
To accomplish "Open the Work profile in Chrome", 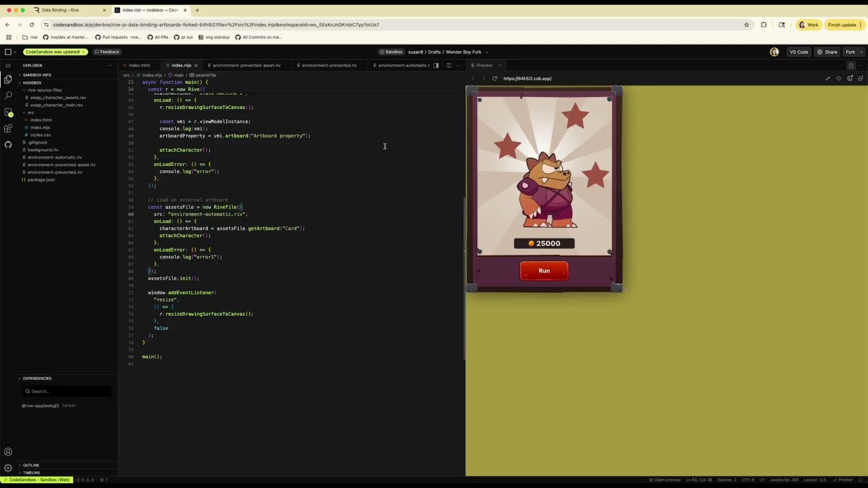I will coord(808,25).
